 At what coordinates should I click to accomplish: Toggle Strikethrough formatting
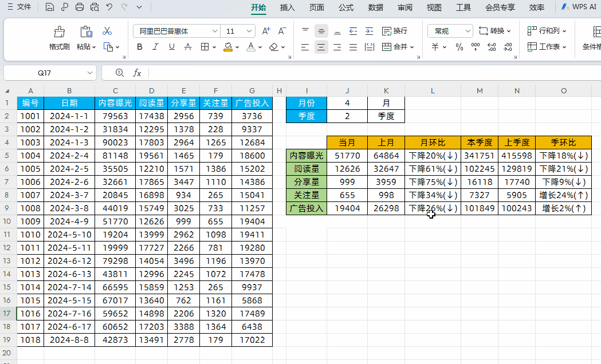188,47
